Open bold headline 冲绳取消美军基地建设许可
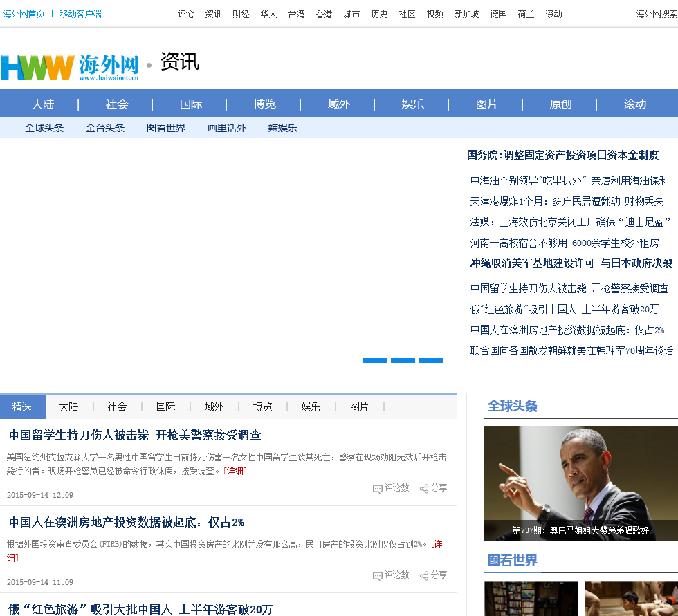 (x=571, y=263)
